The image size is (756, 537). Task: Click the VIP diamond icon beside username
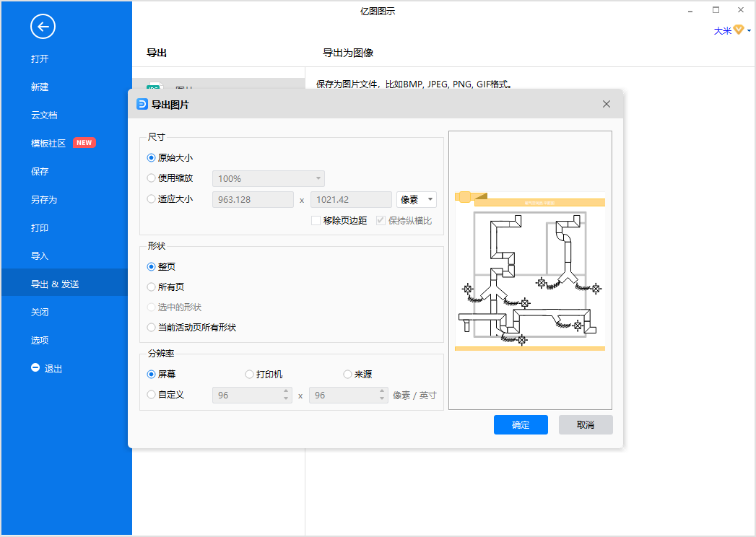point(739,30)
